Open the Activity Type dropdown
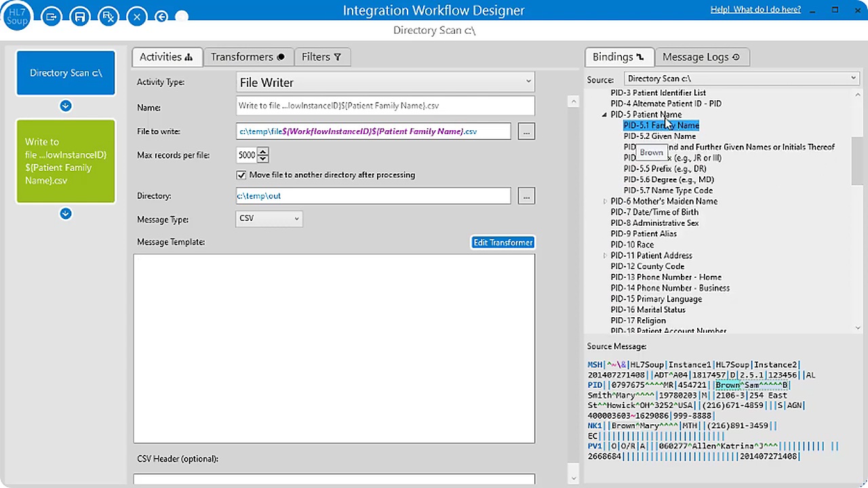This screenshot has height=488, width=868. coord(385,82)
